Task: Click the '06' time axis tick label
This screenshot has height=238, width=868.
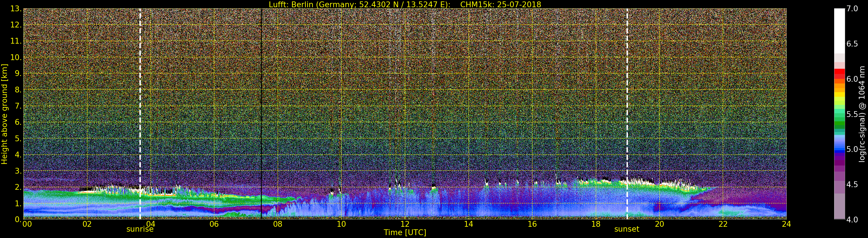Action: point(214,224)
